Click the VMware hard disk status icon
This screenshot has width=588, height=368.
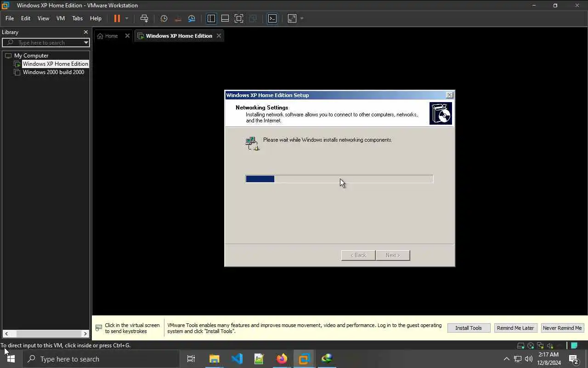(x=520, y=345)
